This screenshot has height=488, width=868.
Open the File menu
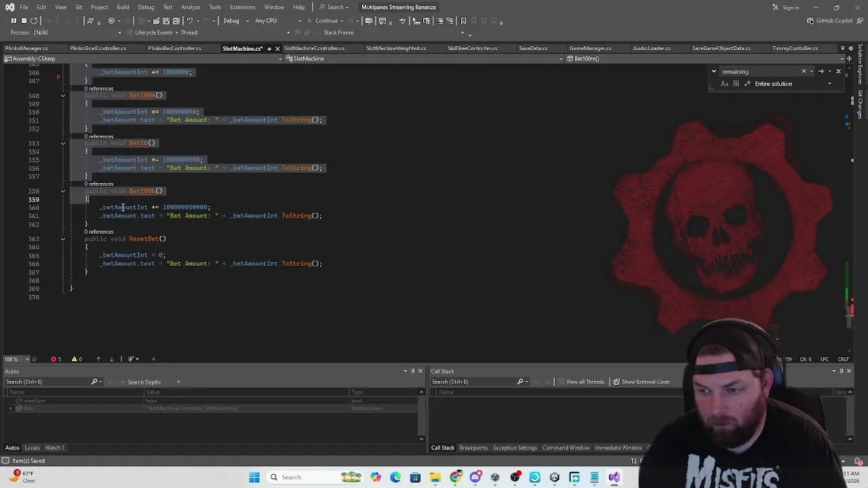pyautogui.click(x=24, y=7)
